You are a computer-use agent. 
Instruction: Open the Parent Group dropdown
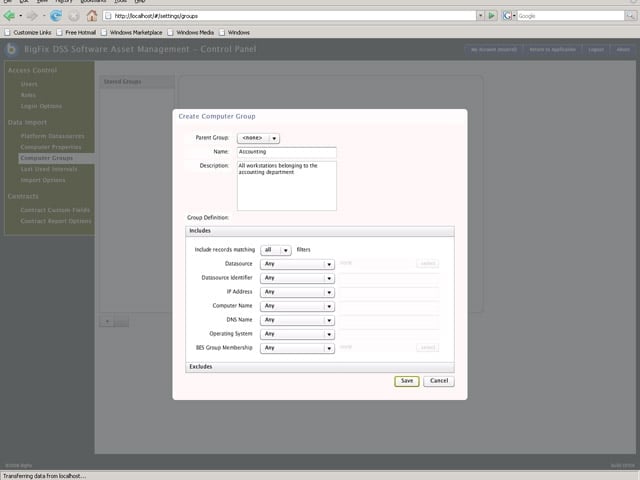pos(258,138)
